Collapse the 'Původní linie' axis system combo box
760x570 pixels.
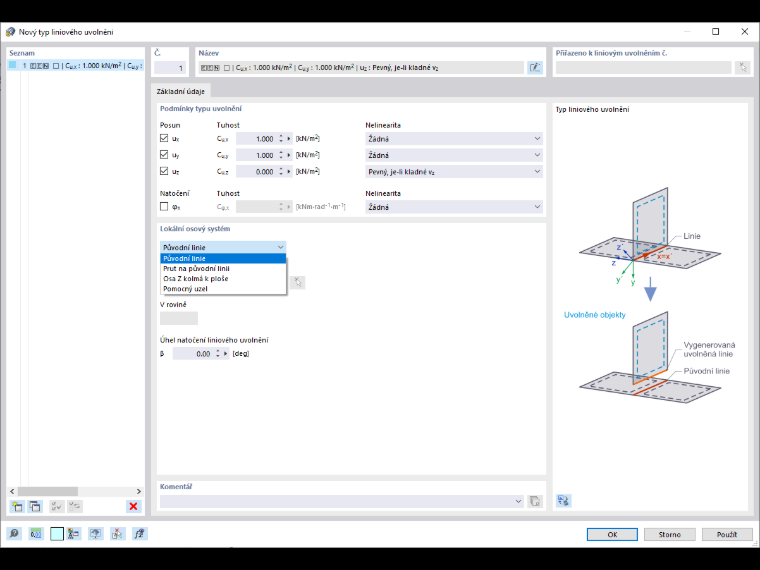pyautogui.click(x=223, y=247)
